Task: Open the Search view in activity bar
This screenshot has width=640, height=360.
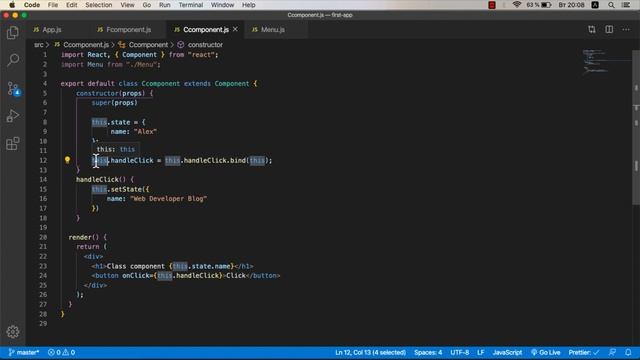Action: tap(13, 60)
